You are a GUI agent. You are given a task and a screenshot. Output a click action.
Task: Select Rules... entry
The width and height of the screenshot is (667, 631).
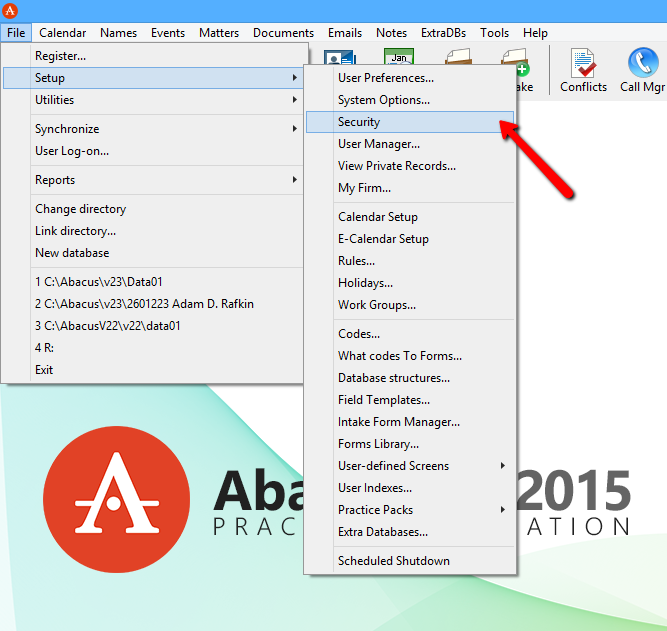tap(410, 261)
